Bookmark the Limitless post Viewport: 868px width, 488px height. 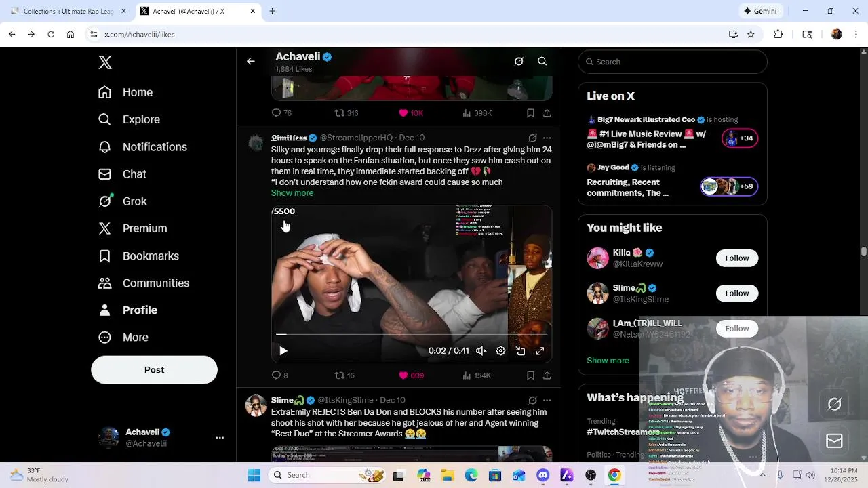530,375
